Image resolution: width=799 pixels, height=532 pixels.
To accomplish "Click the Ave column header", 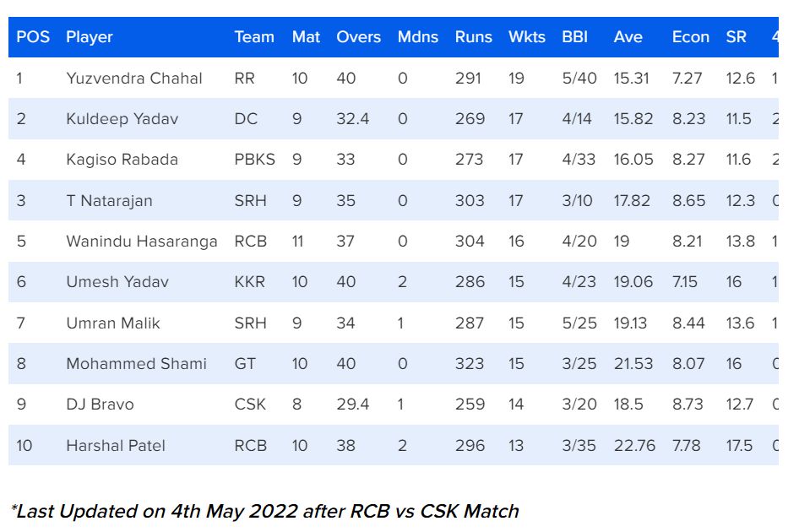I will pyautogui.click(x=628, y=37).
